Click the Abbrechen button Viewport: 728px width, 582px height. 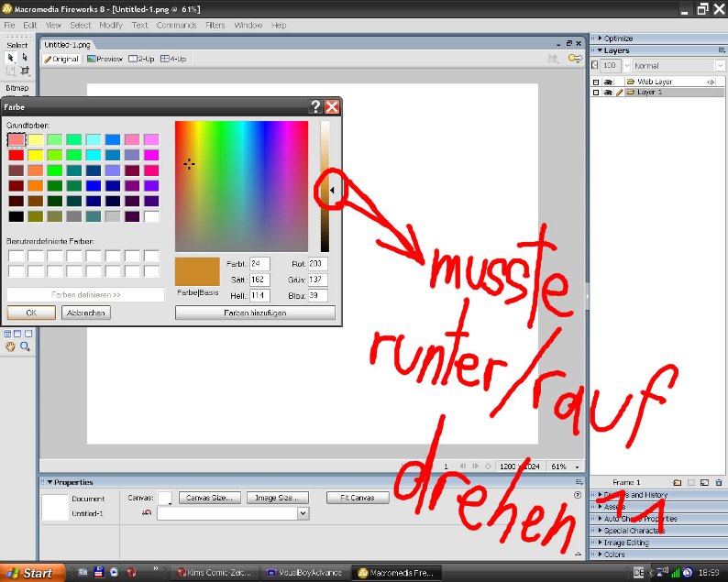click(x=86, y=313)
